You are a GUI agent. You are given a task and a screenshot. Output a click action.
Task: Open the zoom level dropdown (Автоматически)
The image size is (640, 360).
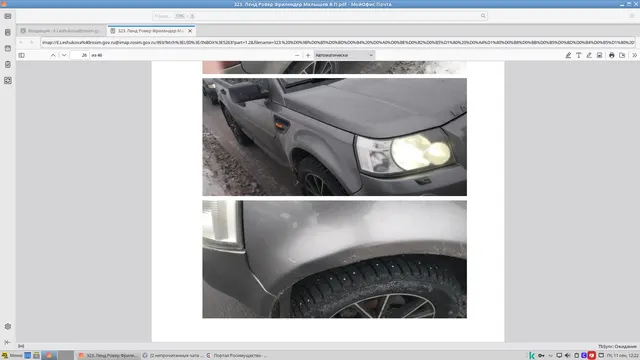344,55
